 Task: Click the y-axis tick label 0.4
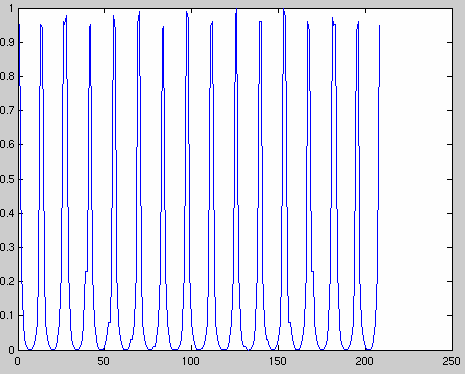7,213
